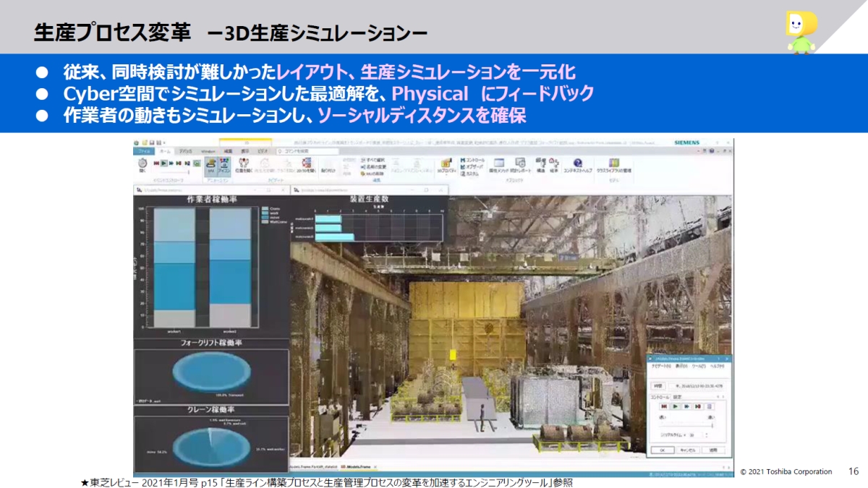Open 統計レポート icon
The width and height of the screenshot is (868, 488).
coord(520,165)
